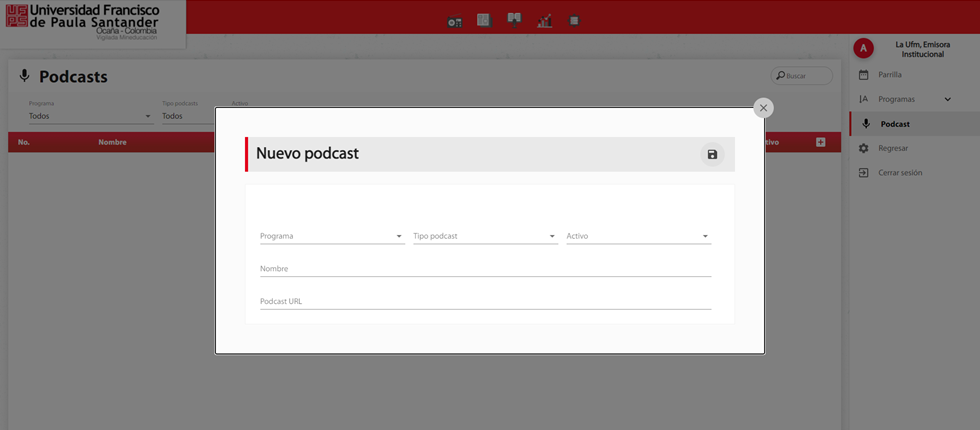Close the Nuevo podcast dialog
Viewport: 980px width, 430px height.
click(x=763, y=108)
